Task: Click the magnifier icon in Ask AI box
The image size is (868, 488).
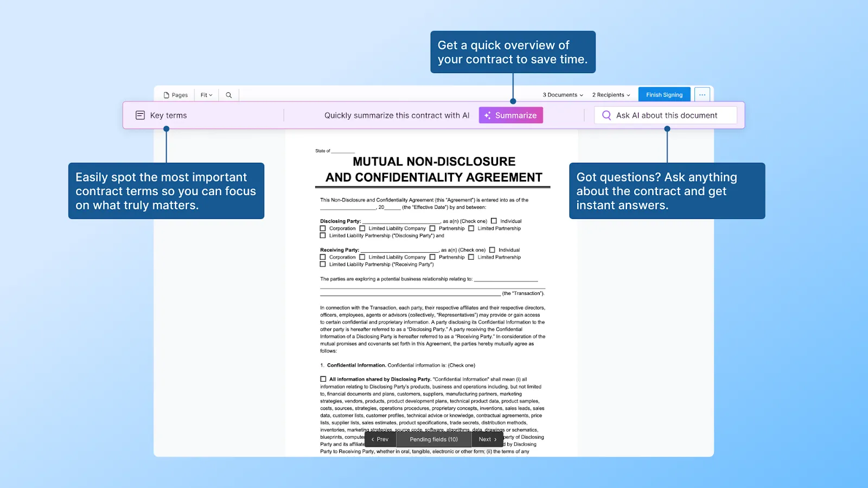Action: [x=607, y=115]
